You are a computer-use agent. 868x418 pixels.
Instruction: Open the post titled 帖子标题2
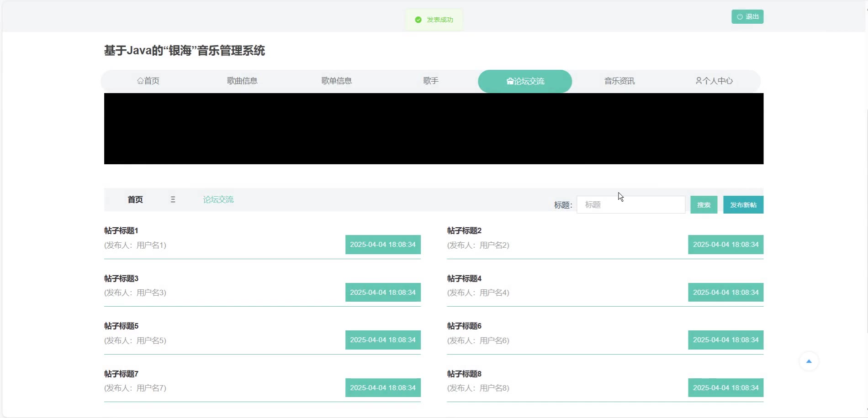click(464, 231)
